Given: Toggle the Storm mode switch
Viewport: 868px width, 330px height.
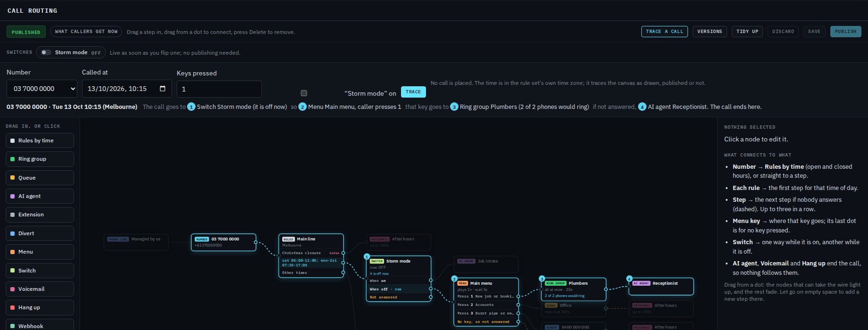Looking at the screenshot, I should [x=46, y=52].
